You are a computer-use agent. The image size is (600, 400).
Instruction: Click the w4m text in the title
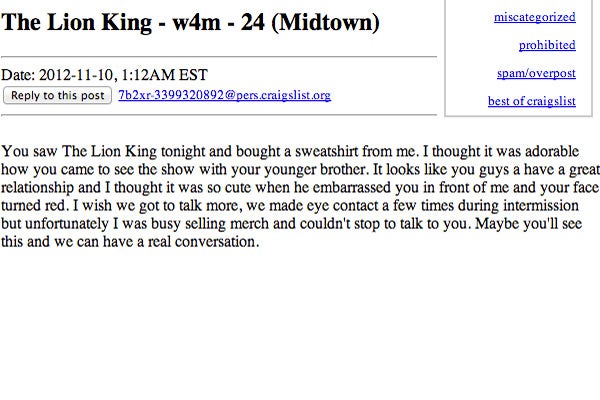click(x=196, y=22)
